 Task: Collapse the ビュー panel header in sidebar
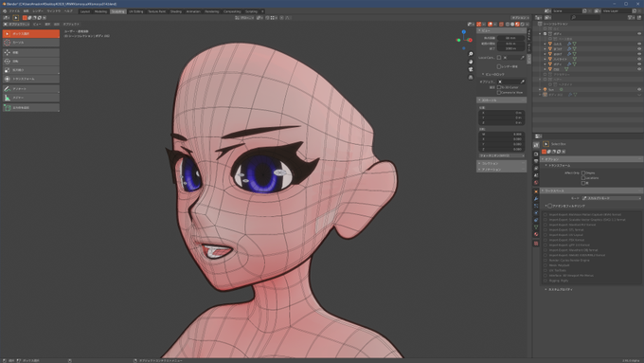coord(502,30)
